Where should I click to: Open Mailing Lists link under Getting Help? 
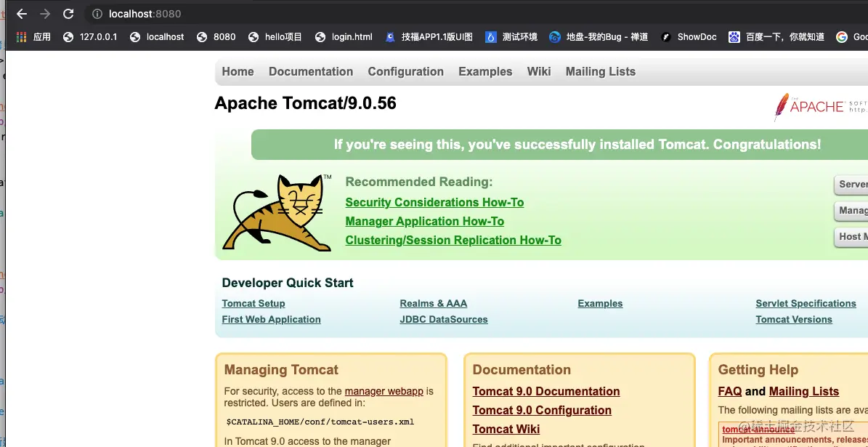tap(804, 392)
